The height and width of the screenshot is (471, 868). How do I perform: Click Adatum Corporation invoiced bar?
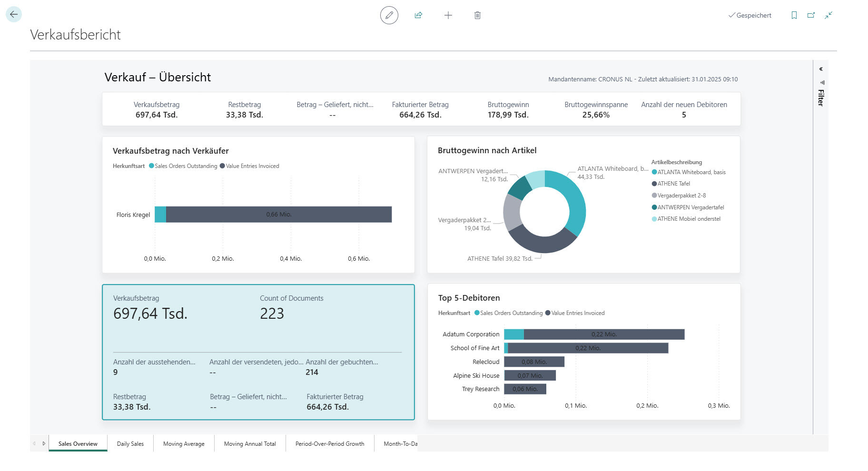tap(604, 334)
